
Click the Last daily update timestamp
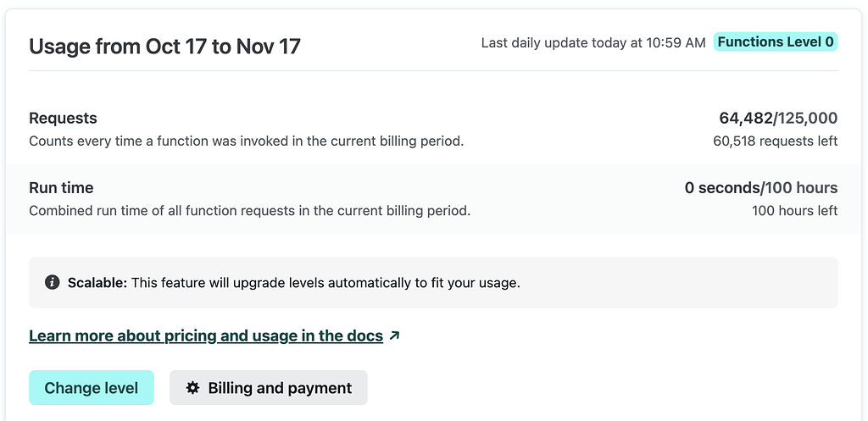pos(593,42)
